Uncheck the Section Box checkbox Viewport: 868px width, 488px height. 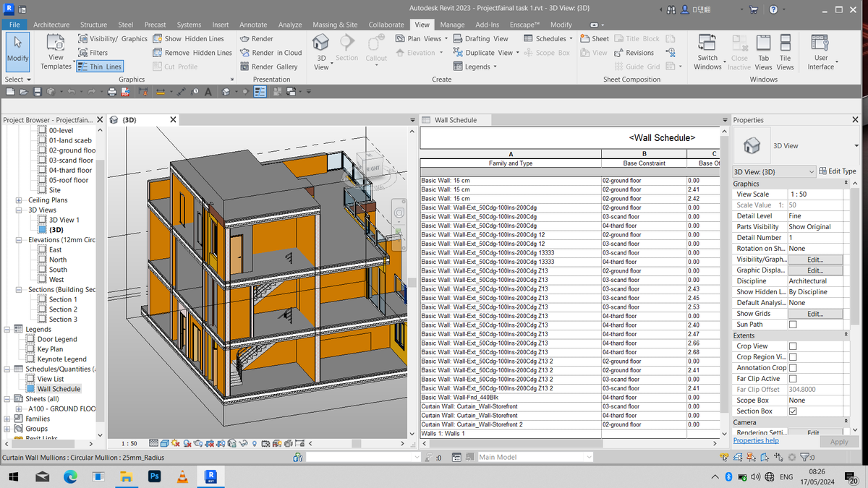(x=792, y=411)
